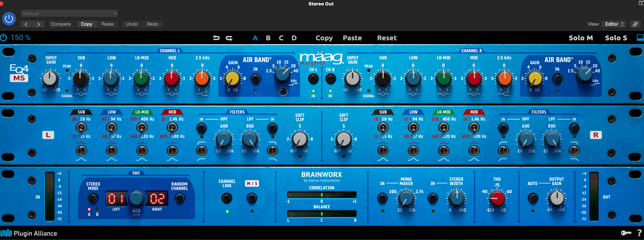This screenshot has height=240, width=644.
Task: Click plugin toolbar Reset
Action: 387,38
